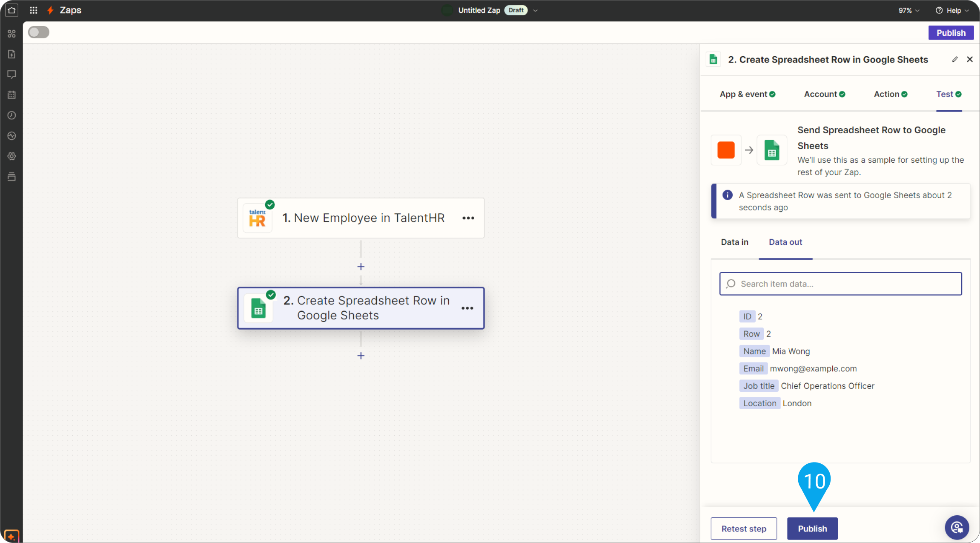Viewport: 980px width, 543px height.
Task: Open the sidebar history clock icon
Action: point(12,115)
